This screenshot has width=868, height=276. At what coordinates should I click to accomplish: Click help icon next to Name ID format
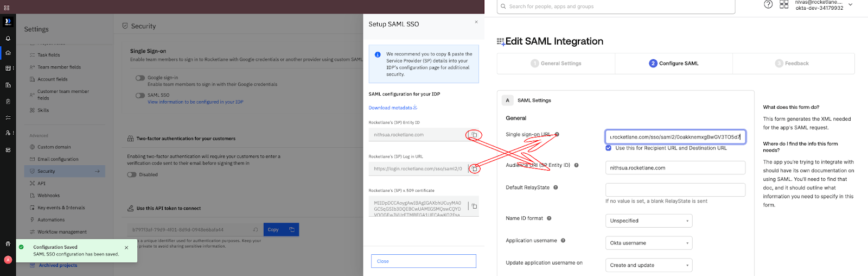(x=549, y=218)
